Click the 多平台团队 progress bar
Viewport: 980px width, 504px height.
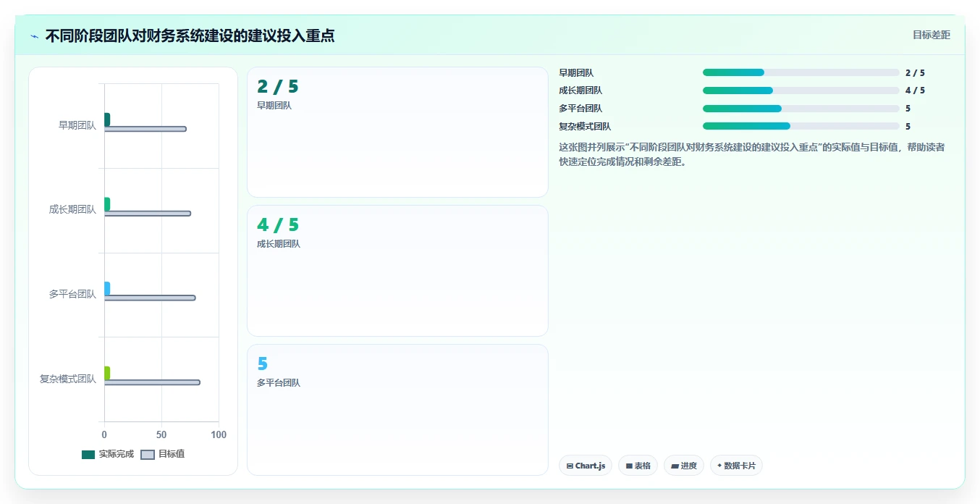tap(801, 109)
